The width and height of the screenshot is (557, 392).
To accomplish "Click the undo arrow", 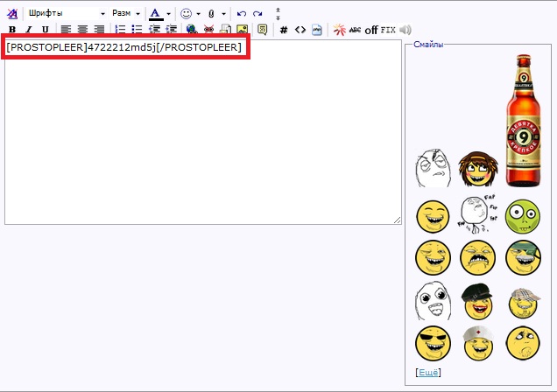I will tap(242, 14).
